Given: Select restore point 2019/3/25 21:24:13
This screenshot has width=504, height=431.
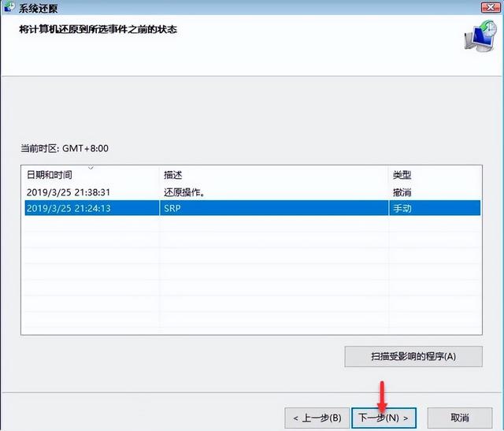Looking at the screenshot, I should [253, 208].
